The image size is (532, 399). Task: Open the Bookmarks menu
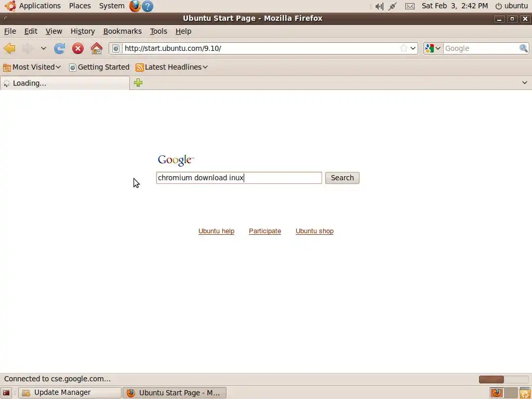pyautogui.click(x=123, y=31)
